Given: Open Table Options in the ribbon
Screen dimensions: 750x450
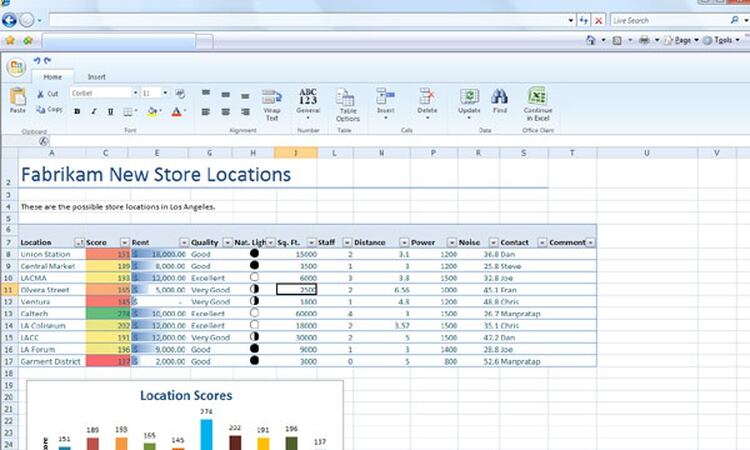Looking at the screenshot, I should (347, 98).
